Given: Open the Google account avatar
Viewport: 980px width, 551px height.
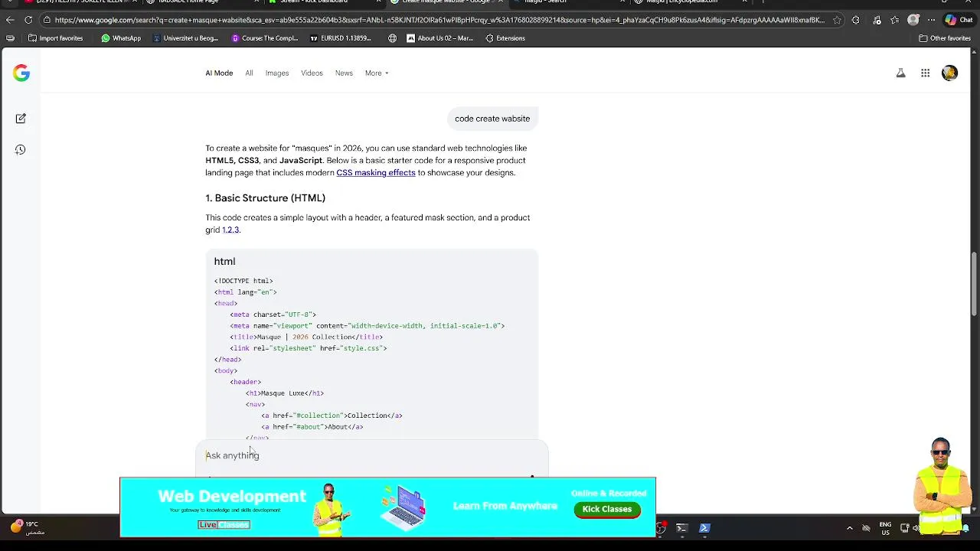Looking at the screenshot, I should pyautogui.click(x=949, y=73).
